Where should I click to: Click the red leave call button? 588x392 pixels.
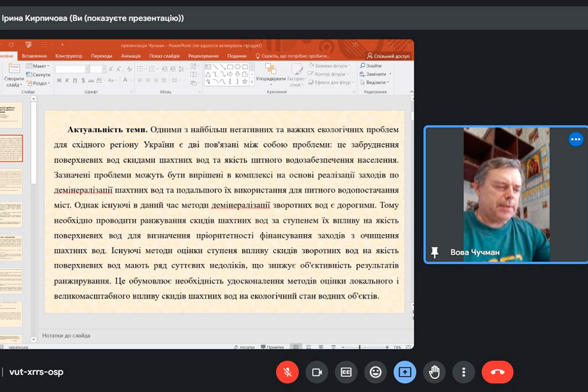(497, 372)
